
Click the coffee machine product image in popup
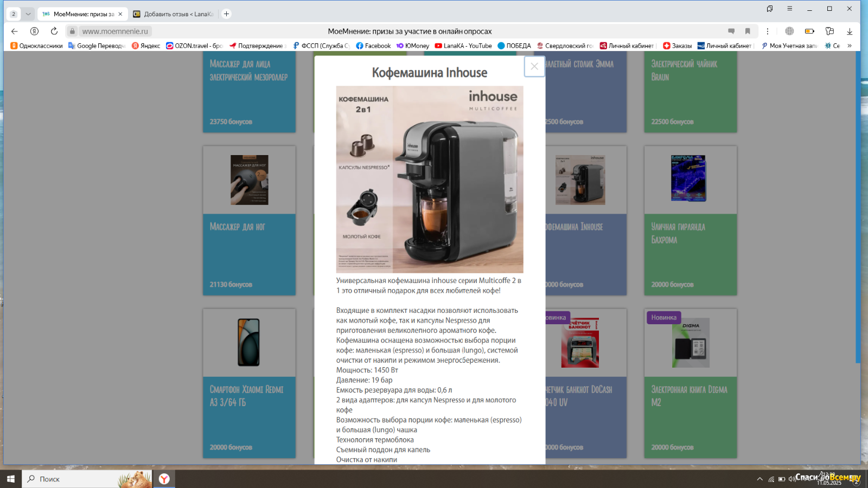click(x=430, y=179)
